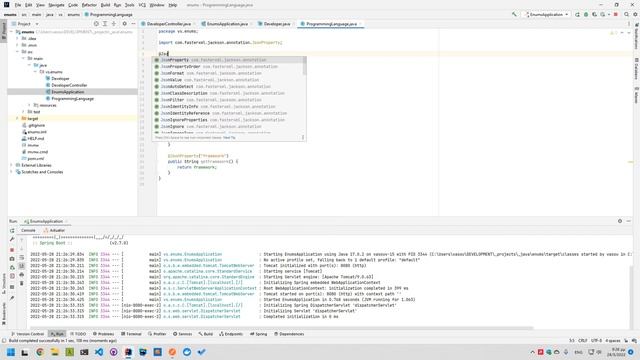Open pom.xml in project tree
Image resolution: width=640 pixels, height=360 pixels.
tap(36, 158)
